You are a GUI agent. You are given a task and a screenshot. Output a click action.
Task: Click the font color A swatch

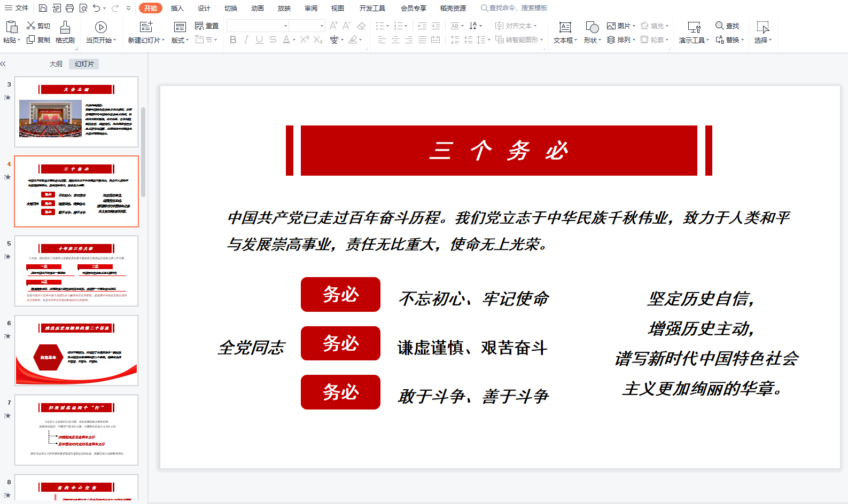(x=286, y=40)
